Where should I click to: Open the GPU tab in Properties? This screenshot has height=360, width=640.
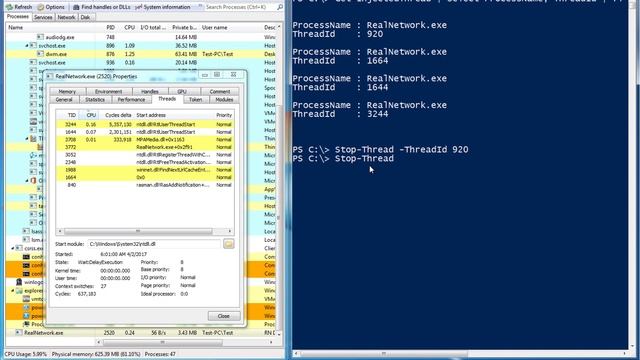(x=182, y=91)
